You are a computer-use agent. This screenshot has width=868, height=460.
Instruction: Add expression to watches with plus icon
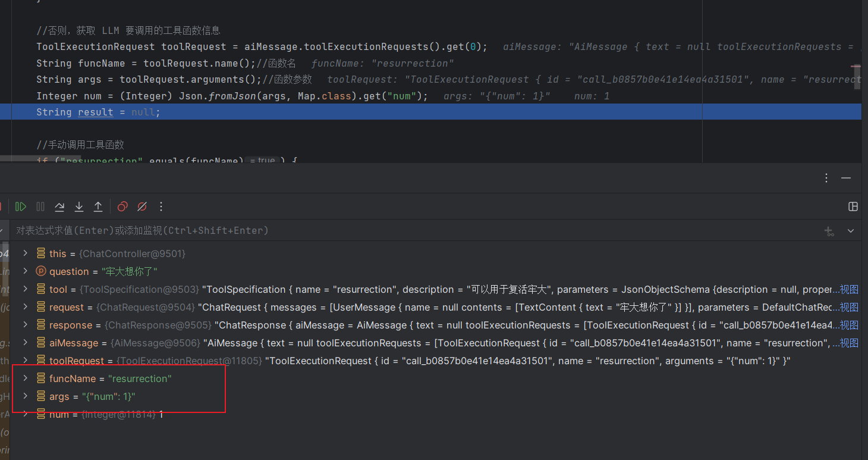click(x=829, y=231)
